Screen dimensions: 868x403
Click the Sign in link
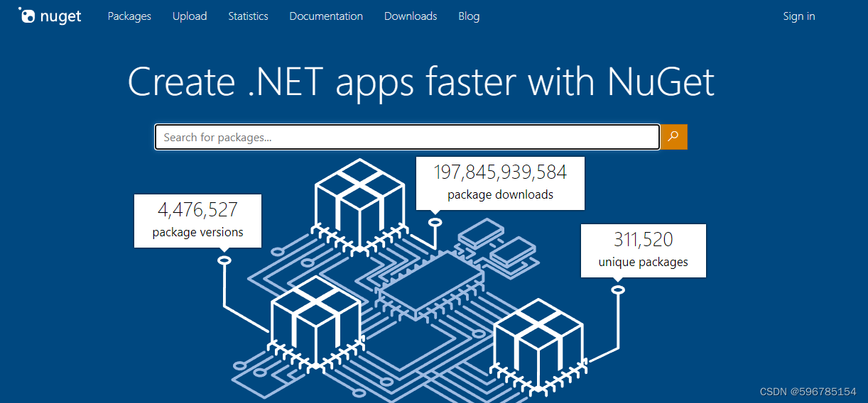(x=799, y=16)
